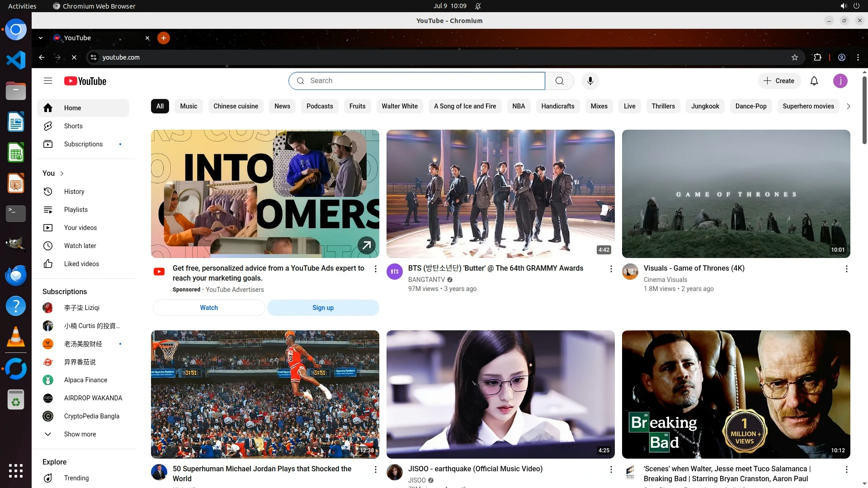Expand the You section chevron
This screenshot has height=488, width=868.
coord(62,174)
